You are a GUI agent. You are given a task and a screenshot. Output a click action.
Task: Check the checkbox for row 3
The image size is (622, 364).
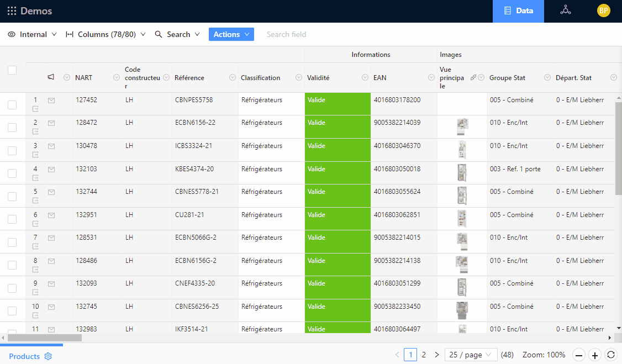click(x=12, y=150)
